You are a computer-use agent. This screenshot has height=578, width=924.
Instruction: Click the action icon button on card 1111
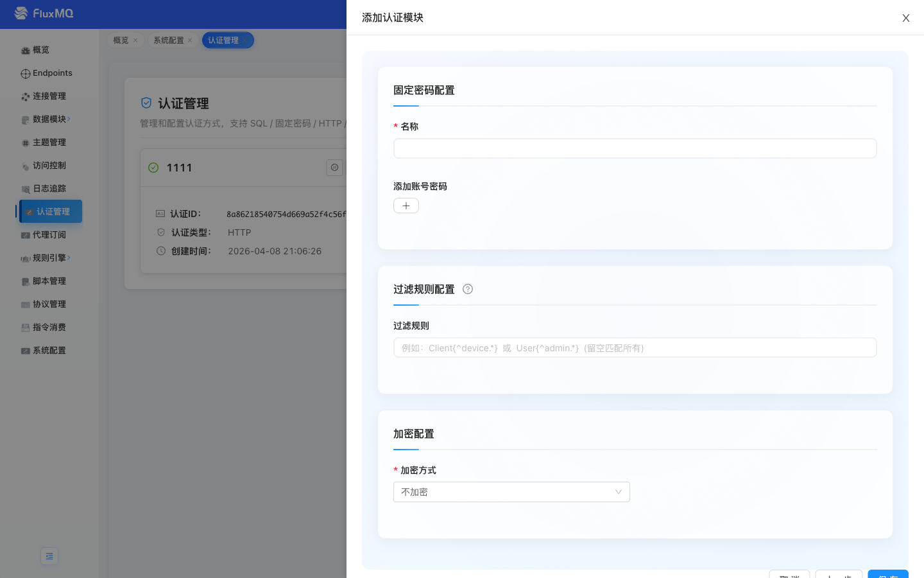[334, 168]
